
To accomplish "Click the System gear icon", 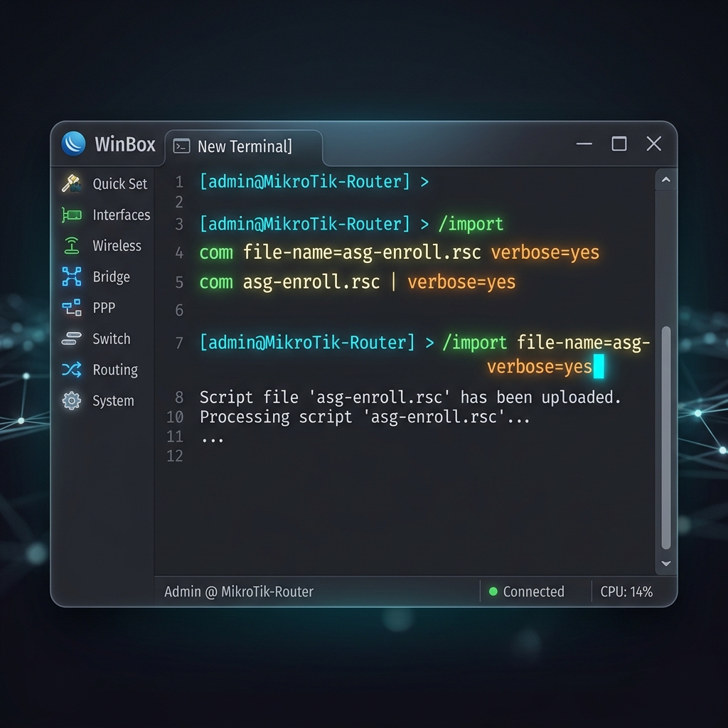I will coord(72,401).
